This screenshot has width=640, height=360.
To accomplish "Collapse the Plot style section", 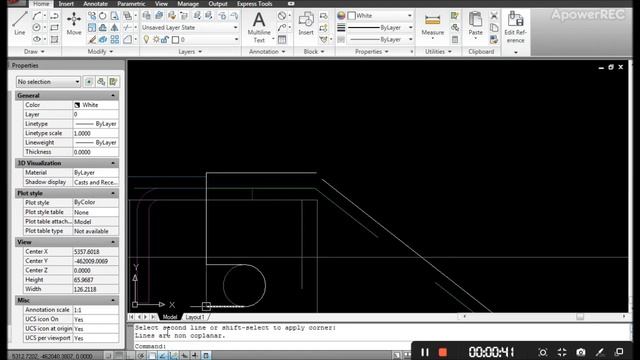I will click(x=113, y=193).
